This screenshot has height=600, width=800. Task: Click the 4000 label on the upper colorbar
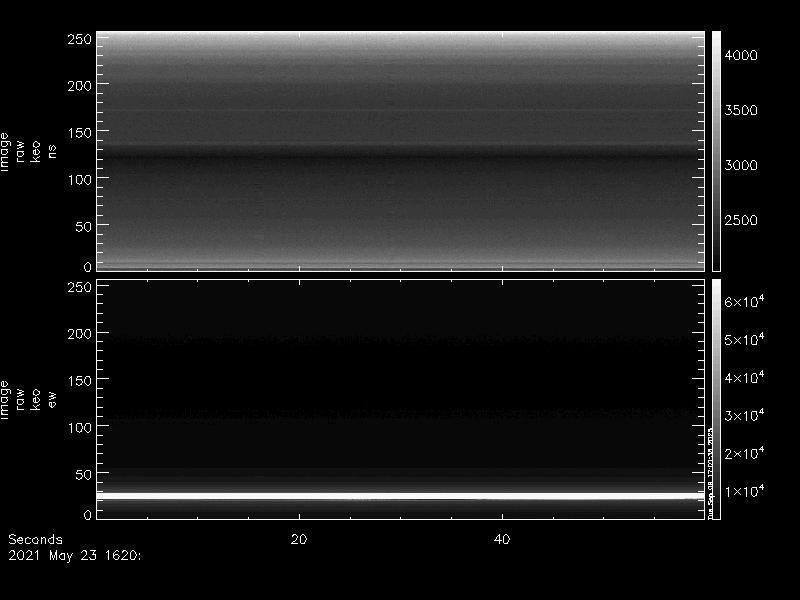coord(741,56)
